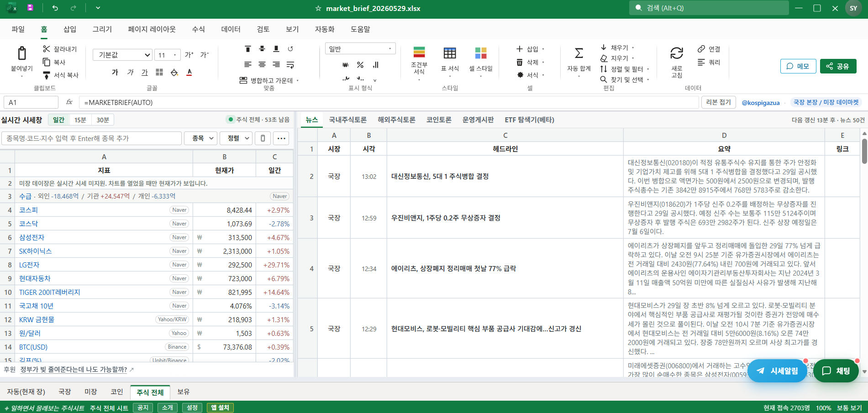Select the cut scissors icon
Viewport: 868px width, 413px height.
tap(46, 49)
